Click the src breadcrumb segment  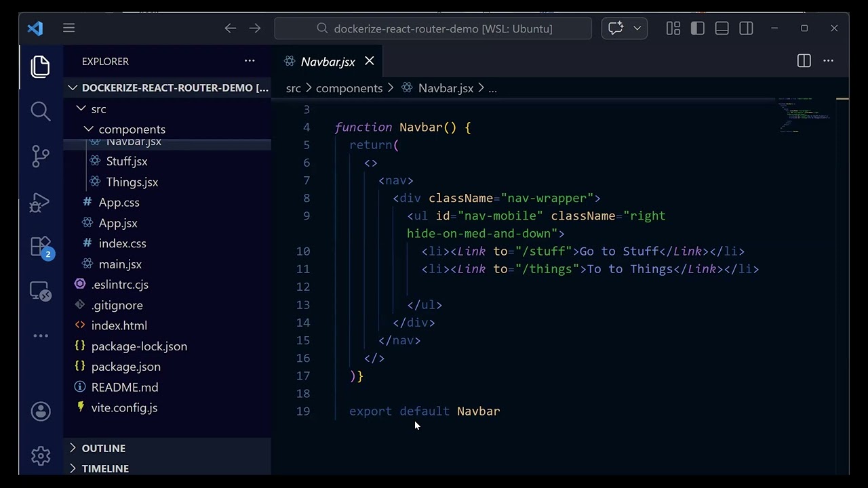tap(294, 88)
